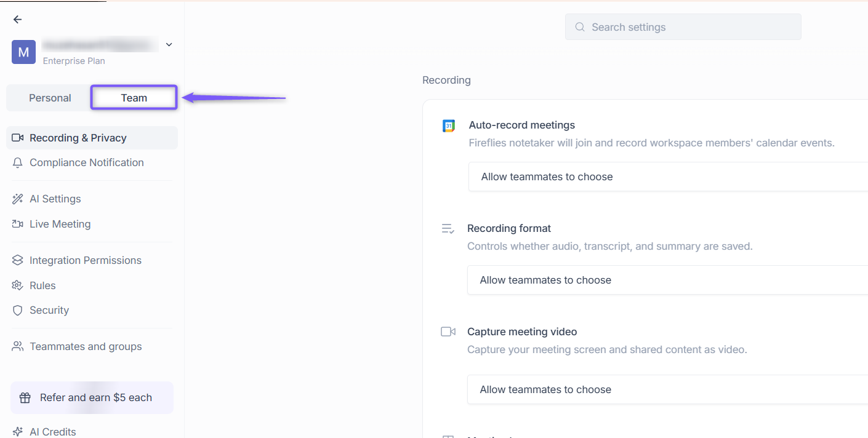Image resolution: width=868 pixels, height=438 pixels.
Task: Click the gear icon next to Rules
Action: 18,286
